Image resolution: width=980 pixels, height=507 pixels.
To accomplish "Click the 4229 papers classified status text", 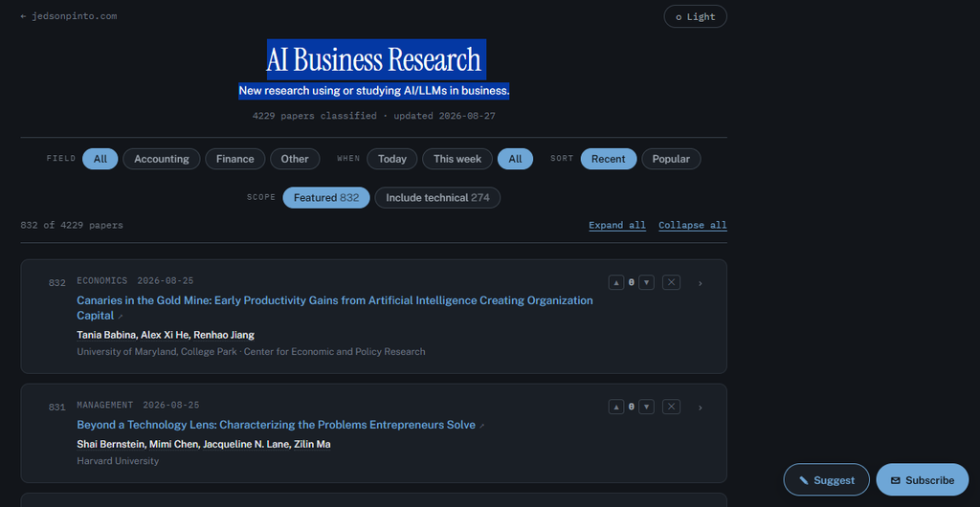I will click(314, 116).
